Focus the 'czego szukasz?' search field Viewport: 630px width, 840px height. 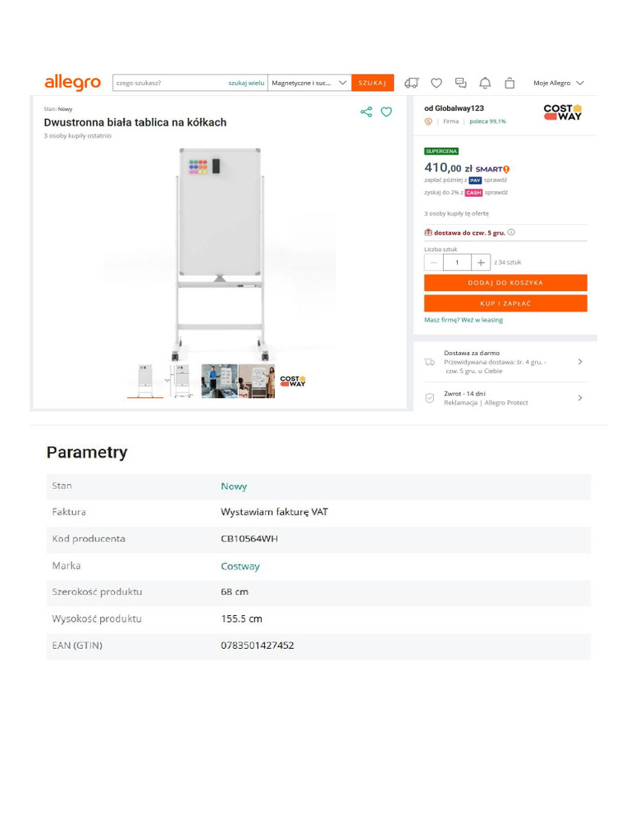pos(168,83)
